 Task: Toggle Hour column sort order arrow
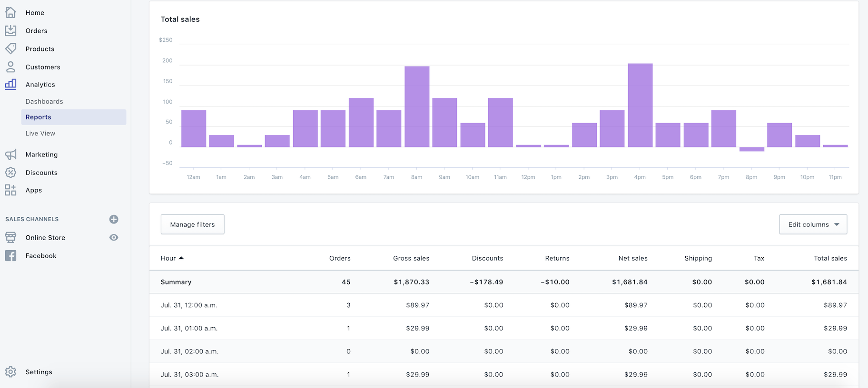[181, 258]
